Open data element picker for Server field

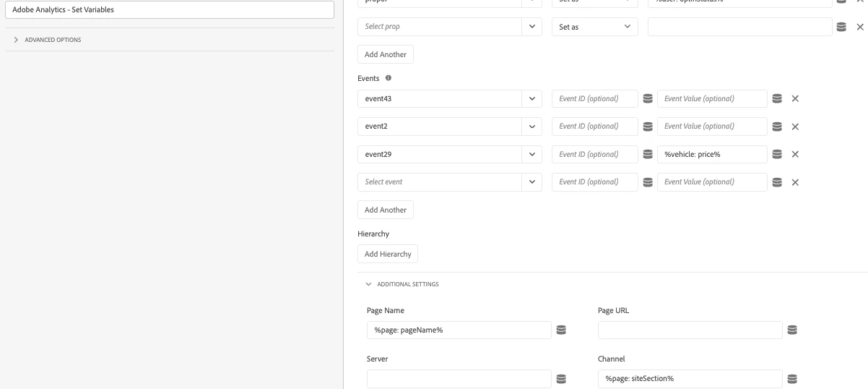[x=561, y=379]
